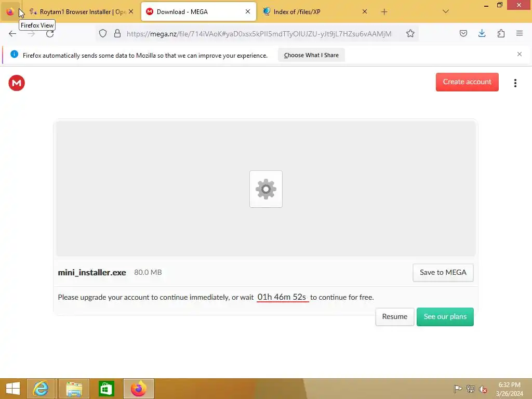
Task: Click the Resume download button
Action: click(x=395, y=316)
